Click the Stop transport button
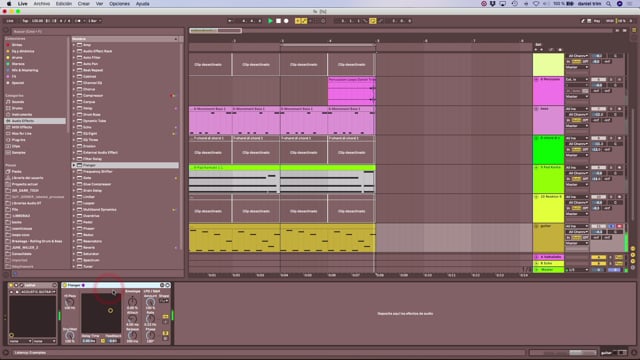Image resolution: width=640 pixels, height=360 pixels. click(x=278, y=21)
